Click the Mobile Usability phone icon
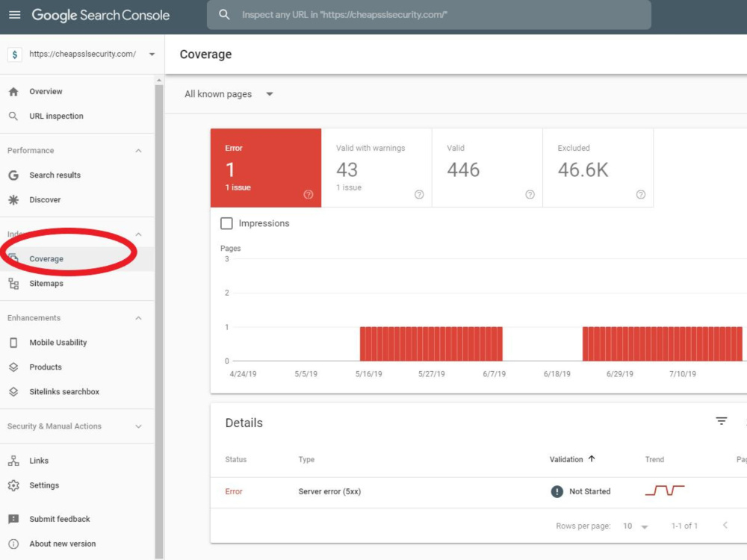747x560 pixels. 13,343
